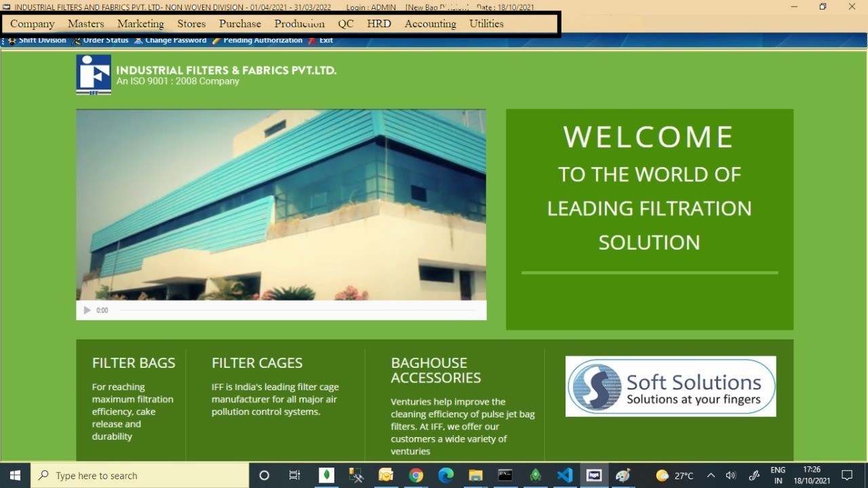The image size is (868, 488).
Task: Open Visual Studio Code from the taskbar
Action: [565, 475]
